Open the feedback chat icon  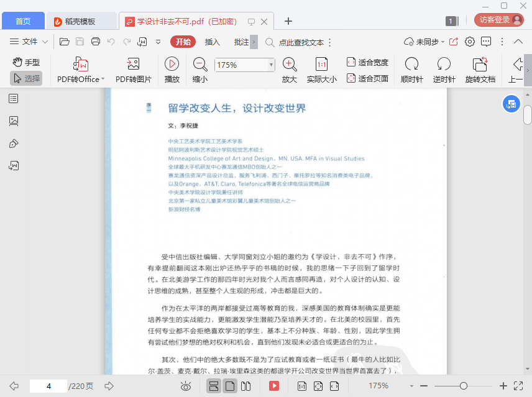486,42
